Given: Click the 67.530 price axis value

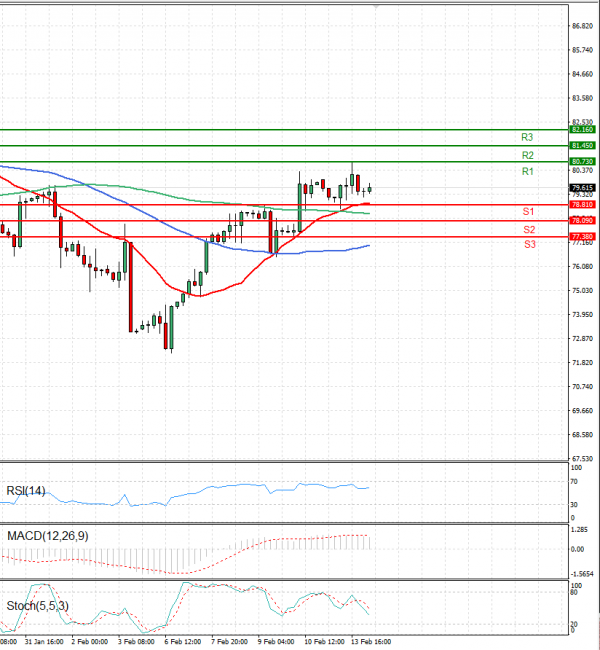Looking at the screenshot, I should click(583, 459).
